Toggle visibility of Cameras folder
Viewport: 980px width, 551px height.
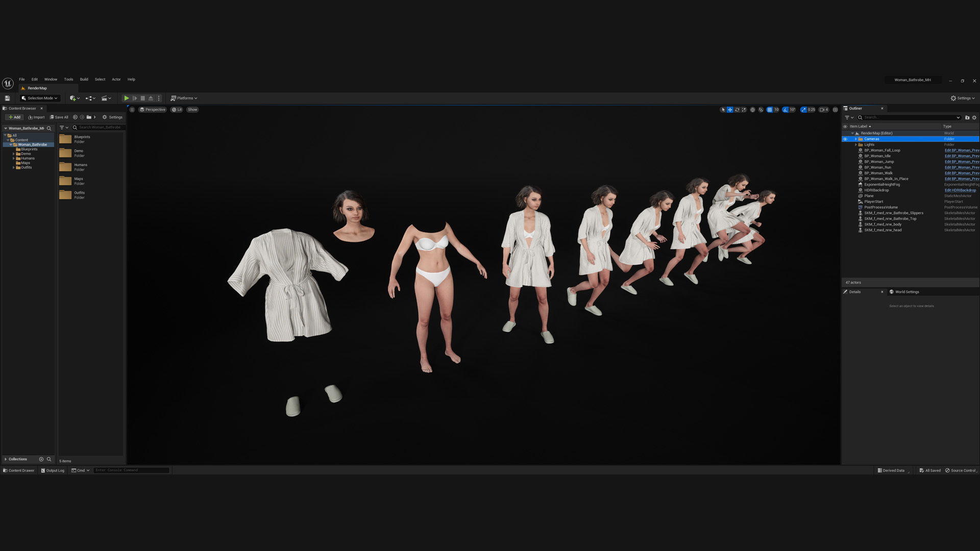tap(845, 139)
